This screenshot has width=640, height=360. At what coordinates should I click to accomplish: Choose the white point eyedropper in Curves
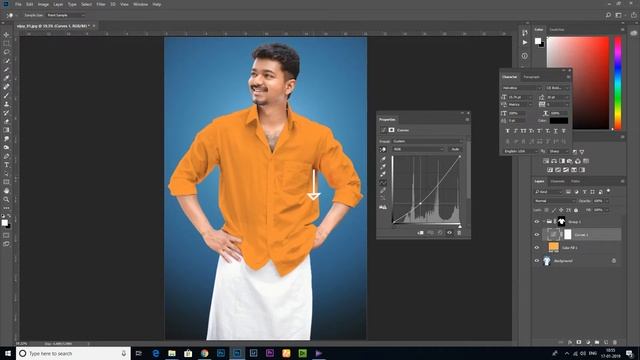click(x=383, y=175)
